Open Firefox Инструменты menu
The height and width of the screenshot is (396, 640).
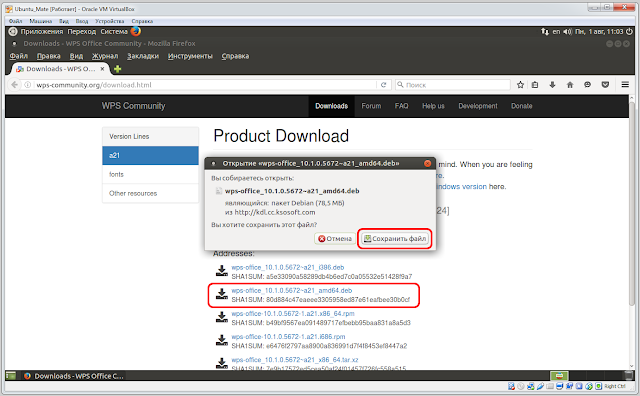coord(190,56)
